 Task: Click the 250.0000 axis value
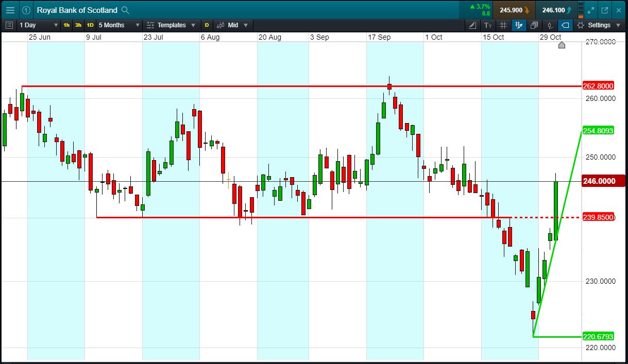(600, 157)
